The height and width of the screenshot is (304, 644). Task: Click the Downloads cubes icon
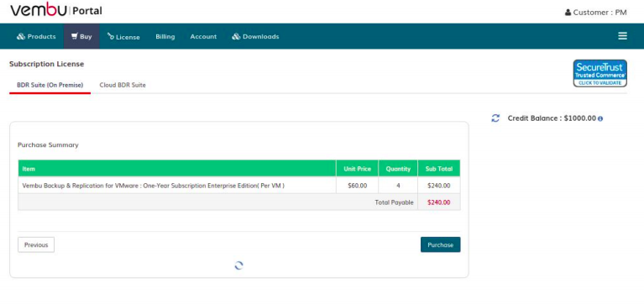coord(236,37)
